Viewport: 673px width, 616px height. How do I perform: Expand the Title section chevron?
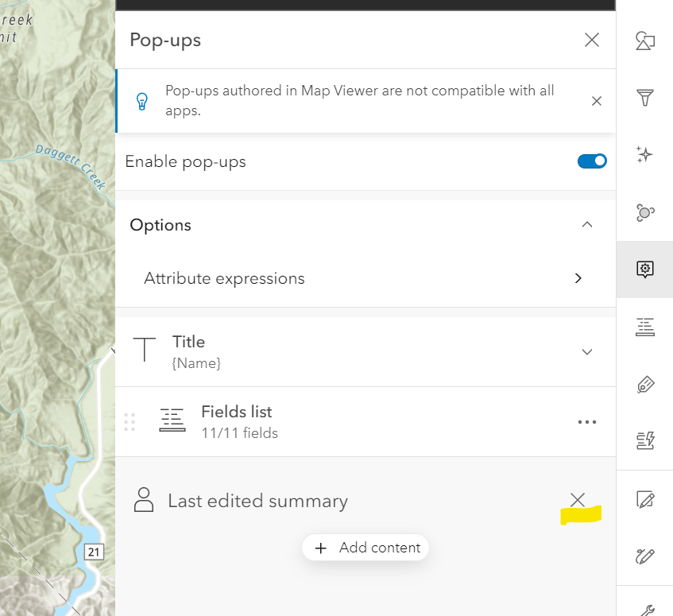tap(587, 352)
